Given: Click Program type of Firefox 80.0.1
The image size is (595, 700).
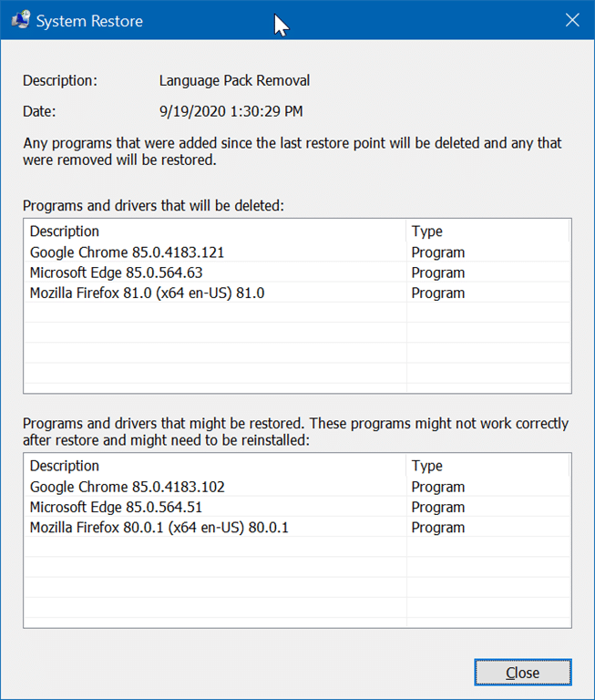Looking at the screenshot, I should click(438, 528).
